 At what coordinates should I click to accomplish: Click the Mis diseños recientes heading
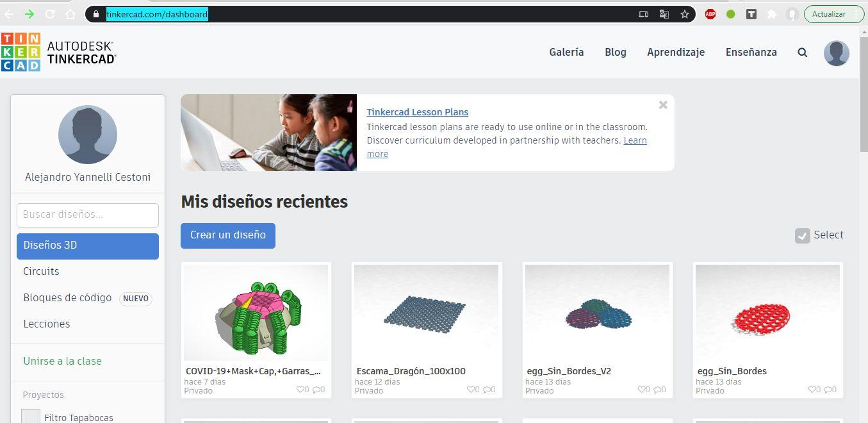[264, 202]
